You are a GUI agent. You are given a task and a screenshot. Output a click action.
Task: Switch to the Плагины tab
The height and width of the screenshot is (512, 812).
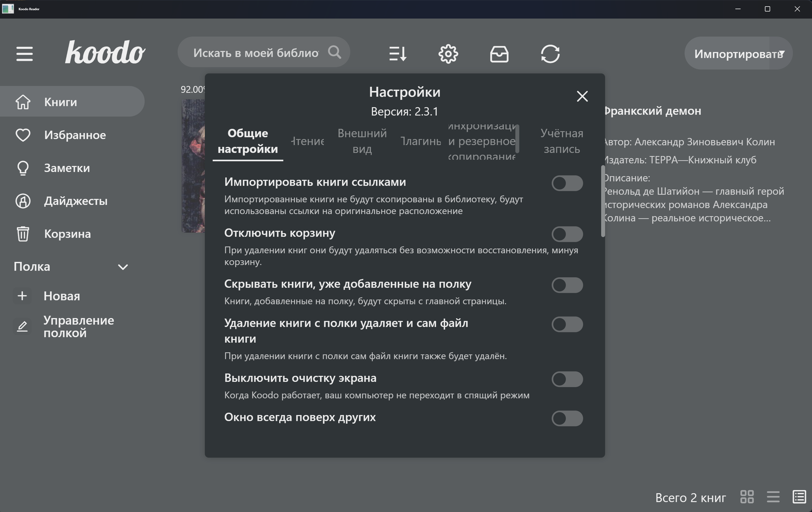tap(421, 141)
